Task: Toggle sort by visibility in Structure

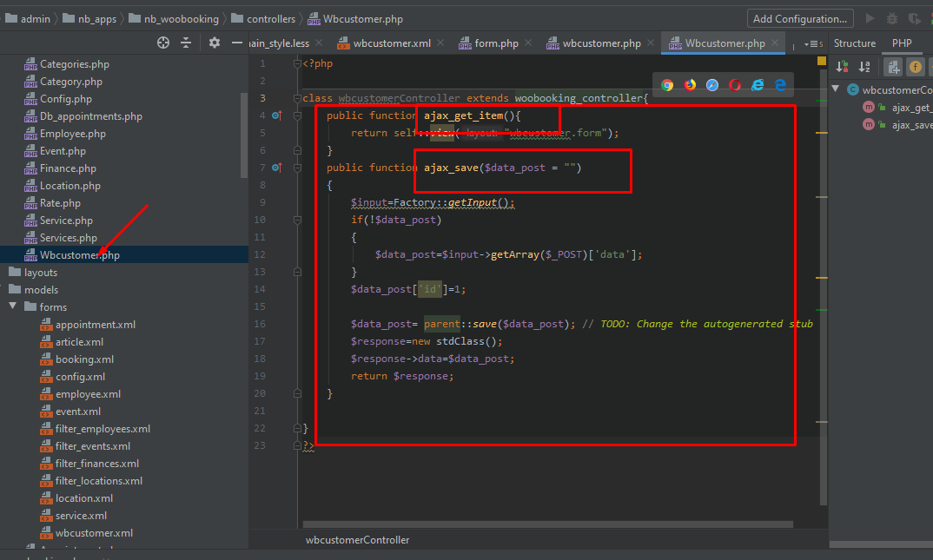Action: pos(841,67)
